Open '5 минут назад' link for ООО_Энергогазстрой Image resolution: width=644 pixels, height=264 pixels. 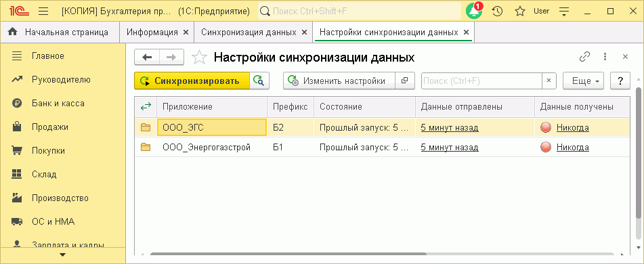point(450,147)
